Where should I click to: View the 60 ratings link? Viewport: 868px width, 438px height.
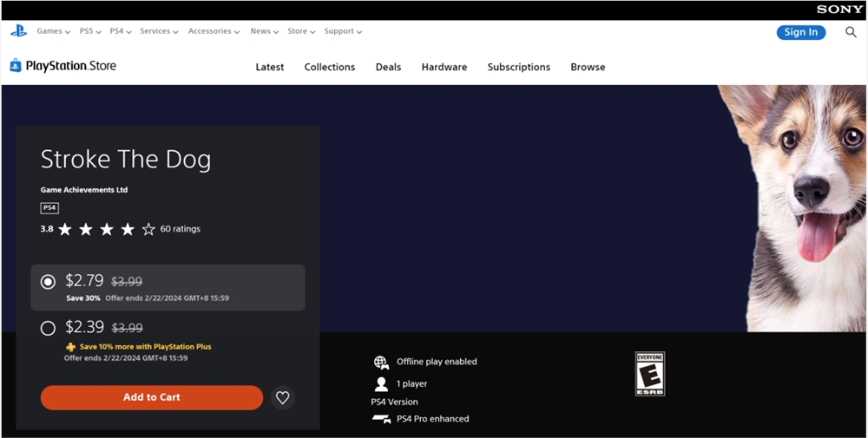(x=180, y=229)
